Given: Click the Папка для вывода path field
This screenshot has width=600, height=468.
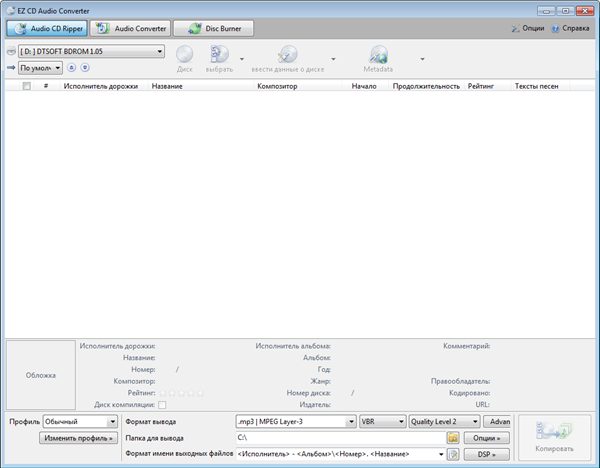Looking at the screenshot, I should pos(340,438).
